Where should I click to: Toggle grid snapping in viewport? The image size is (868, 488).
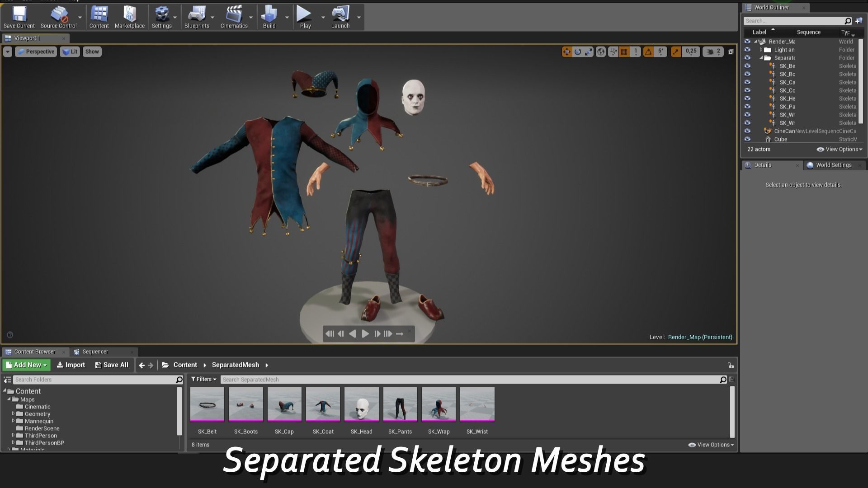624,52
